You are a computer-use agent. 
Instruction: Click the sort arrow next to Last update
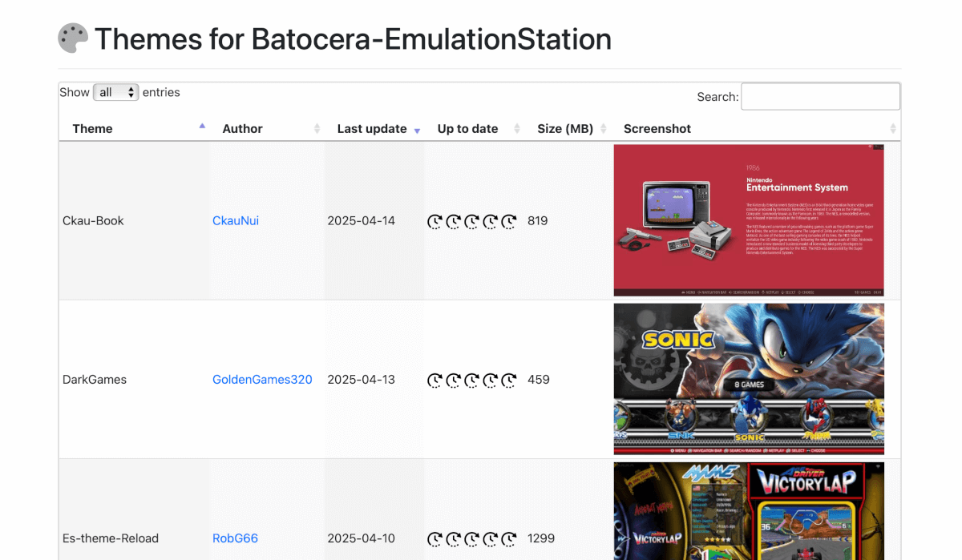(x=417, y=130)
